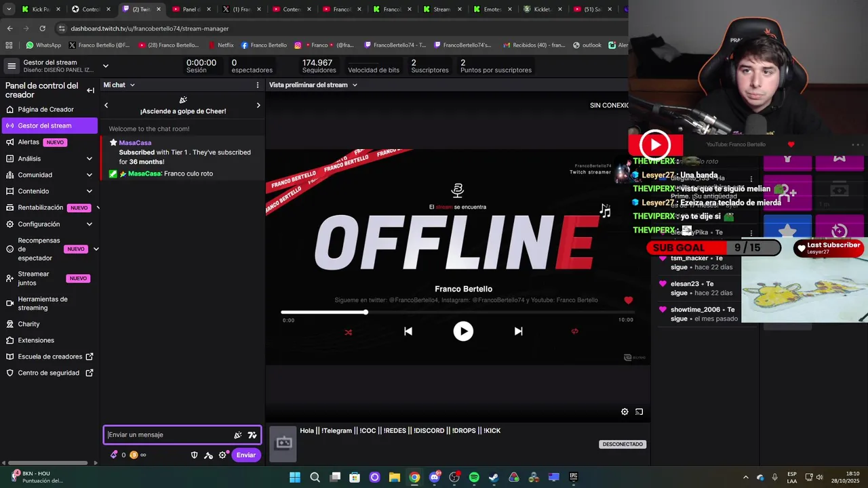The width and height of the screenshot is (868, 488).
Task: Show hidden system tray icons
Action: coord(746,477)
